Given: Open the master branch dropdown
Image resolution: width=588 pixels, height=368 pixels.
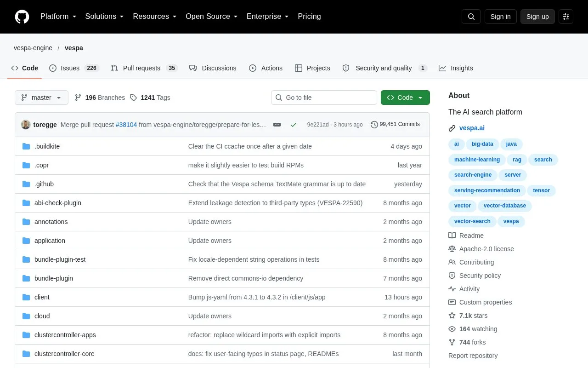Looking at the screenshot, I should [41, 98].
